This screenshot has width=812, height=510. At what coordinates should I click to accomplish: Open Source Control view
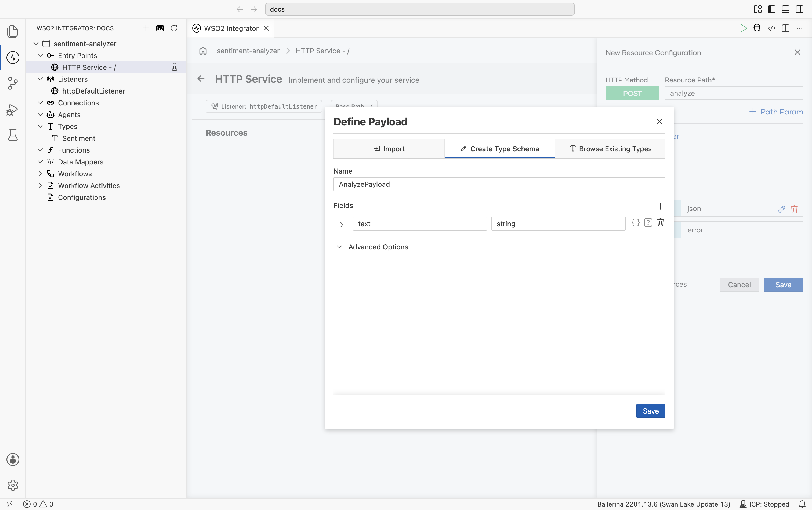tap(13, 83)
